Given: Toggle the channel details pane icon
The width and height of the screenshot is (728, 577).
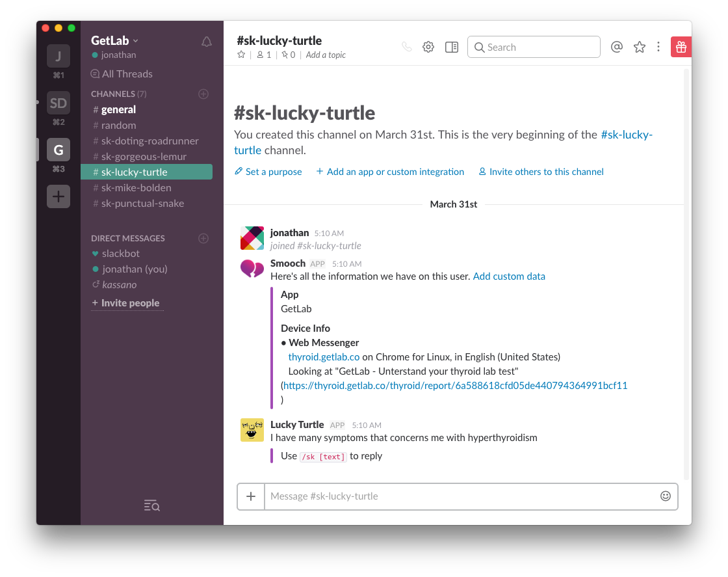Looking at the screenshot, I should (x=452, y=47).
